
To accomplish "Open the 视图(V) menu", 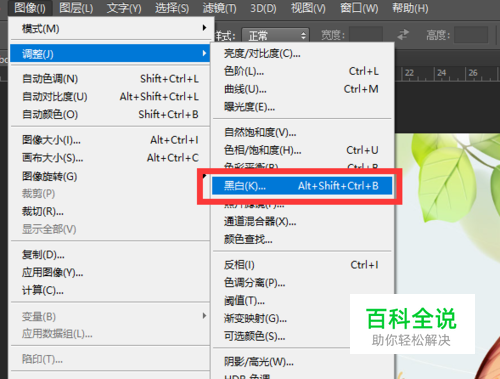I will 308,8.
